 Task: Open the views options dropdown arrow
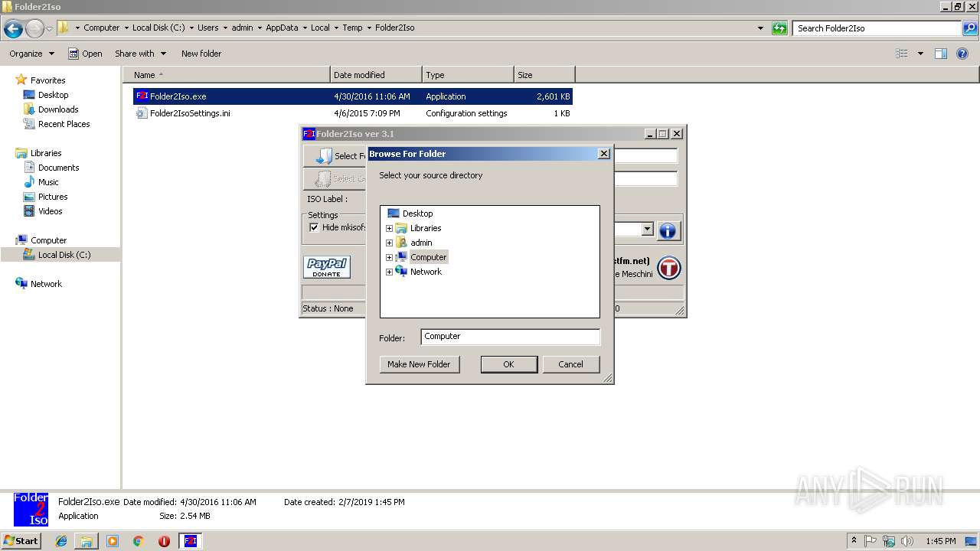point(920,54)
